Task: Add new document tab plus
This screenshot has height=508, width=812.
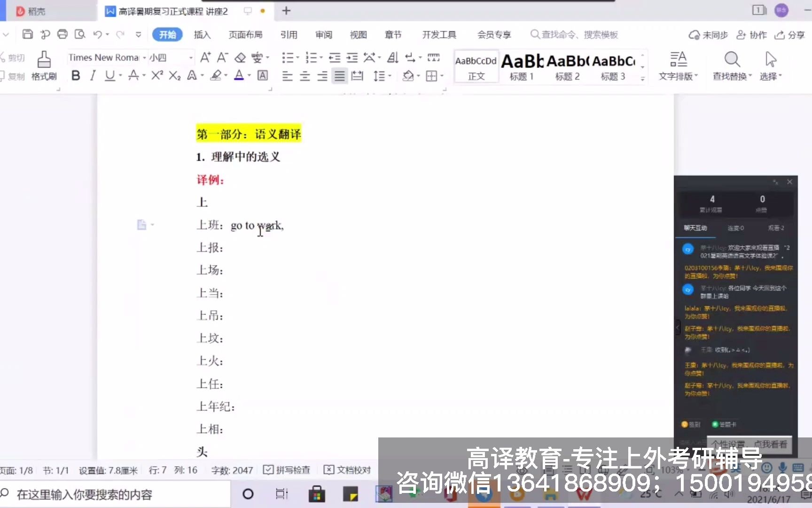Action: coord(286,10)
